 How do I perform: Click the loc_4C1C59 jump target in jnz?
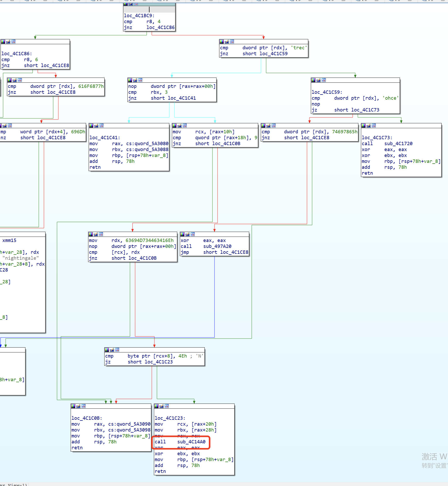click(x=273, y=54)
